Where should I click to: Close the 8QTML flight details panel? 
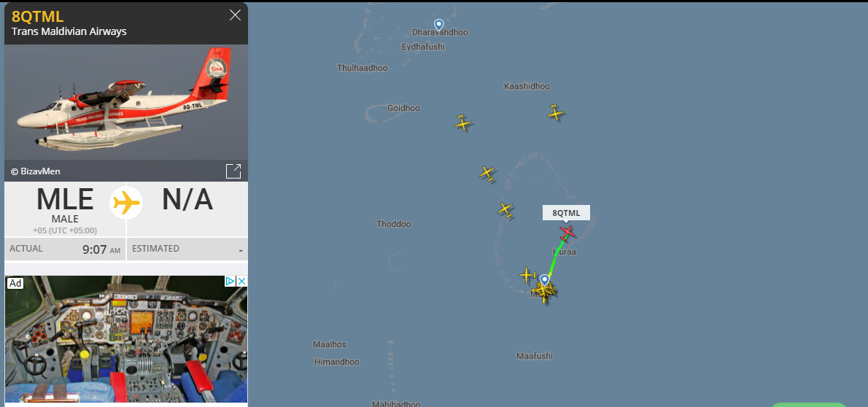pyautogui.click(x=236, y=15)
